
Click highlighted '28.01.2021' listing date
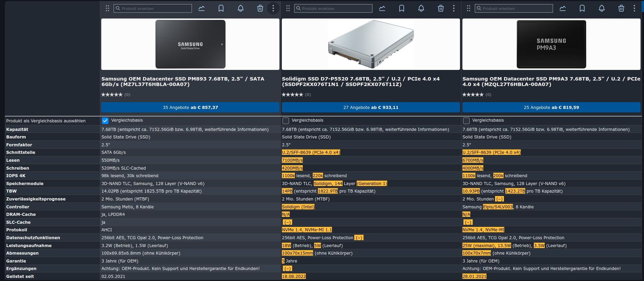click(474, 277)
